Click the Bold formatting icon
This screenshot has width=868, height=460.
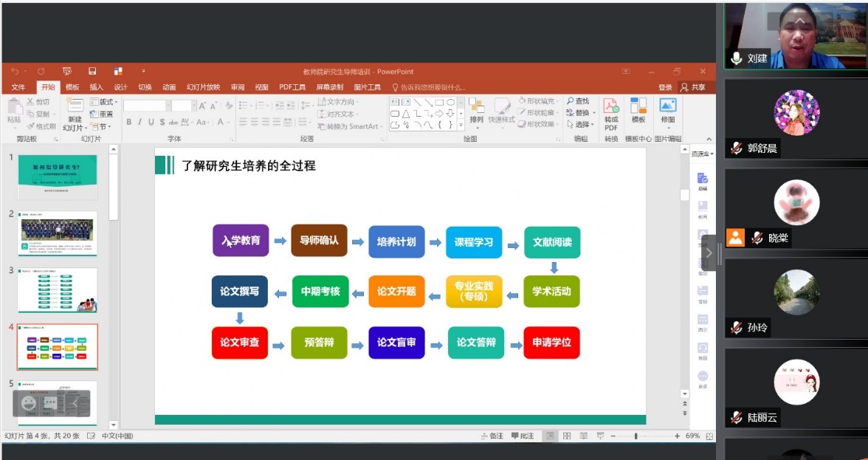click(x=128, y=123)
